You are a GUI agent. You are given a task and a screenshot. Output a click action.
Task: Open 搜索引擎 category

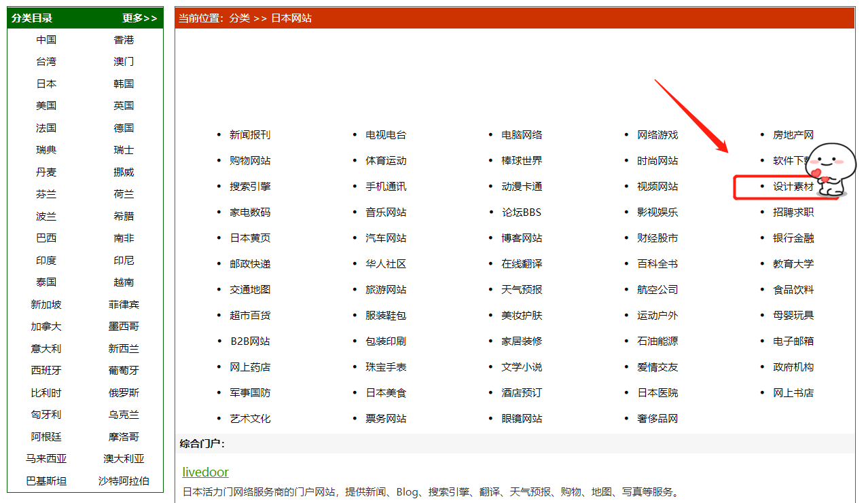tap(250, 187)
